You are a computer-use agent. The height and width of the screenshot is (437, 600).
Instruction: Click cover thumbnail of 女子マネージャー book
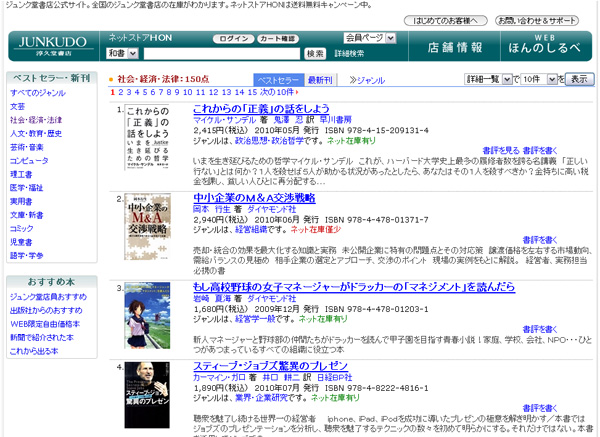pos(147,316)
